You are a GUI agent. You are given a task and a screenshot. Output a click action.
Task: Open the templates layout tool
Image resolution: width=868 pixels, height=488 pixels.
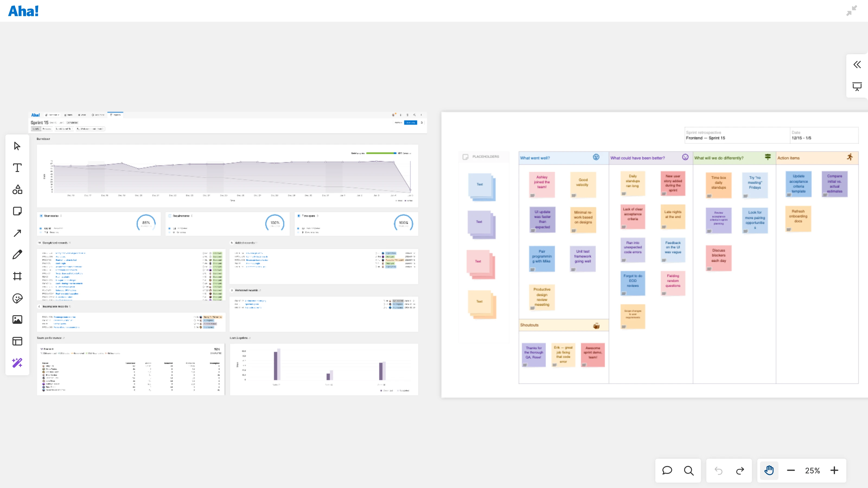[x=17, y=341]
